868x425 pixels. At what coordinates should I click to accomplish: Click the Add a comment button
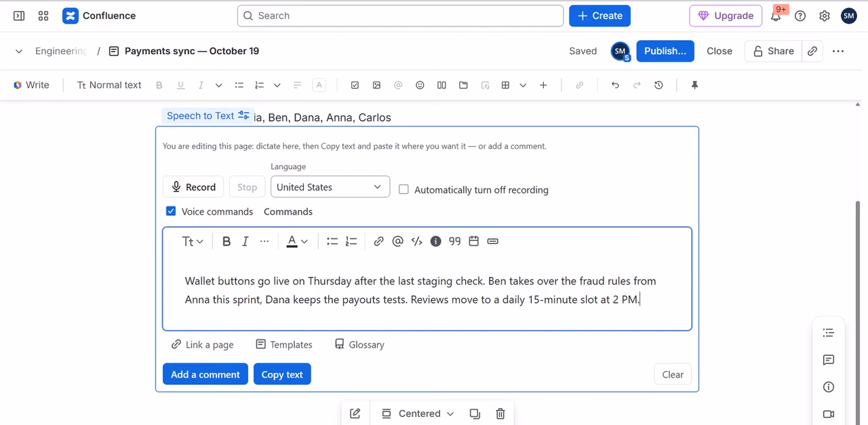coord(205,374)
